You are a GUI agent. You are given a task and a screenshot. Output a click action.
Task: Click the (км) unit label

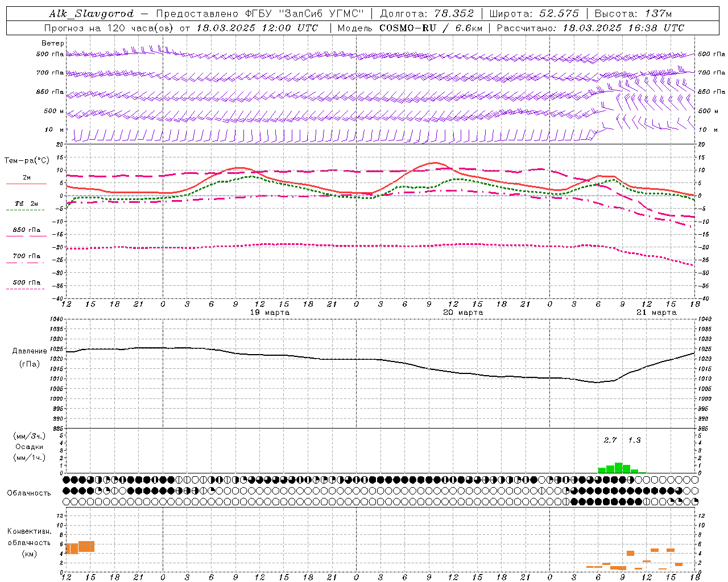click(x=30, y=554)
